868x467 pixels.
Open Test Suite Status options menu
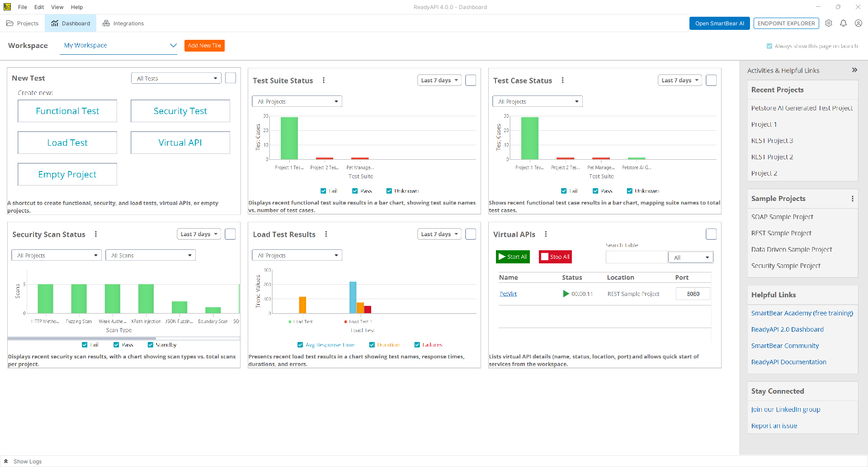(x=324, y=80)
